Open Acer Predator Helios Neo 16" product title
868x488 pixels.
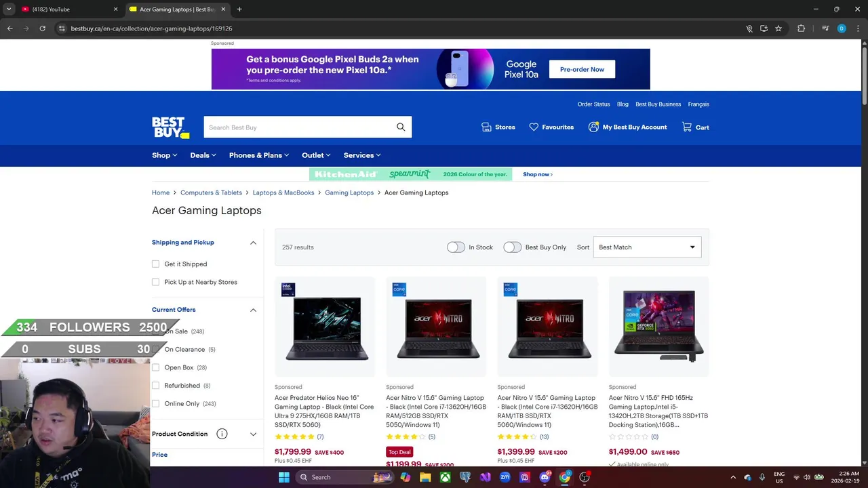[x=324, y=411]
